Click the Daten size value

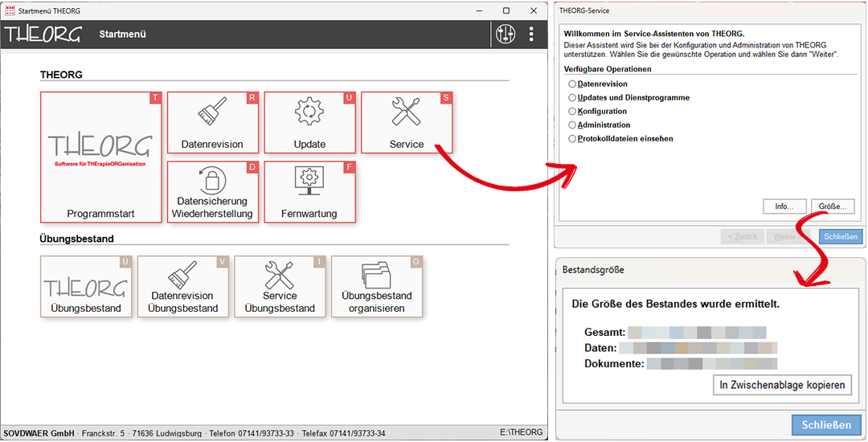point(698,348)
